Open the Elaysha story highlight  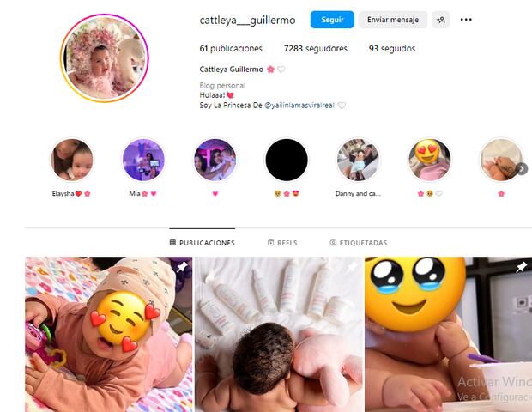72,160
